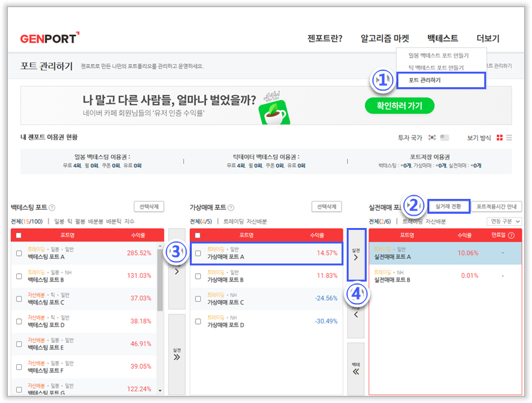The height and width of the screenshot is (403, 532).
Task: Click the 실전 double-arrow transfer button
Action: 176,352
